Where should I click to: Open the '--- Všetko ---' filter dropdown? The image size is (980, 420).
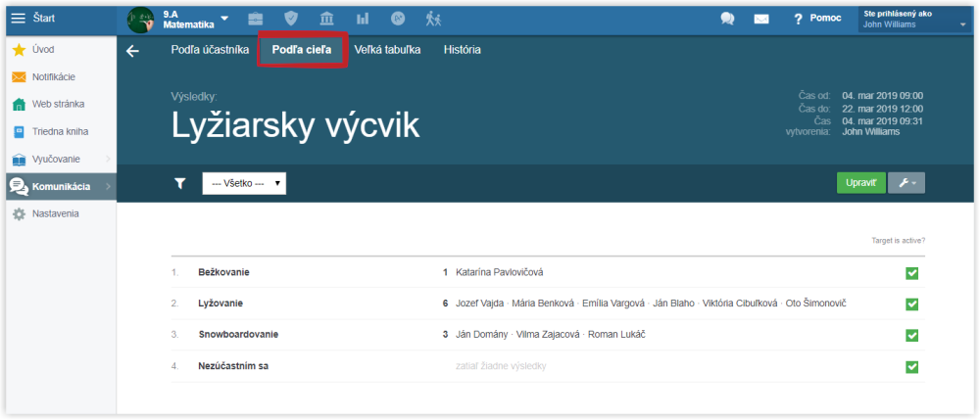click(x=244, y=183)
